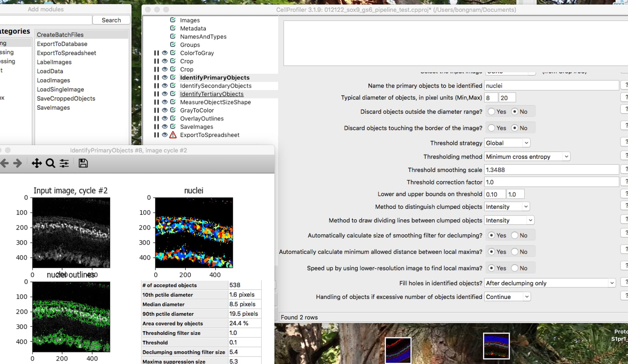Click the pause icon beside SaveImages module
This screenshot has width=628, height=364.
156,127
